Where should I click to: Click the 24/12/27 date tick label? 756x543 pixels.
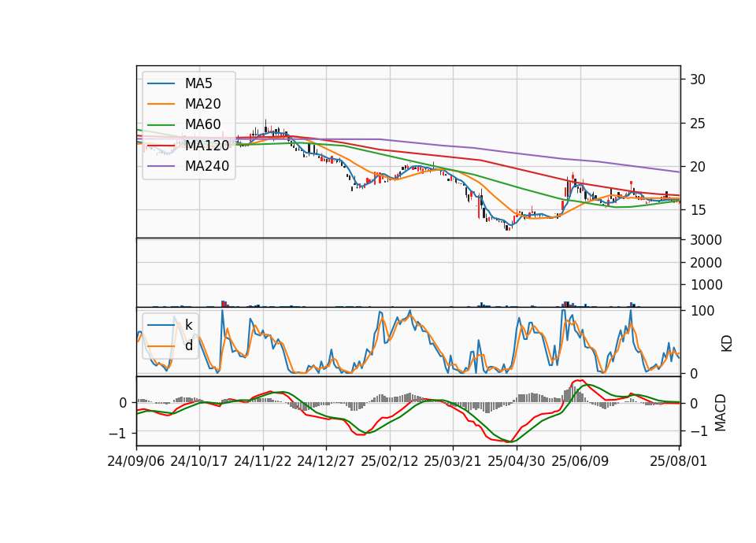tap(325, 461)
